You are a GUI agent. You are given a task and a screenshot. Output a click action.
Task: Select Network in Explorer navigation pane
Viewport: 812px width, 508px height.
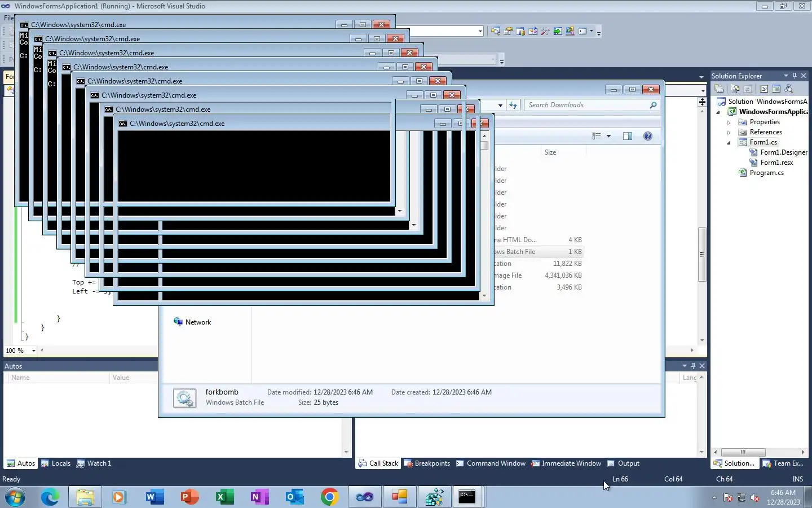198,322
